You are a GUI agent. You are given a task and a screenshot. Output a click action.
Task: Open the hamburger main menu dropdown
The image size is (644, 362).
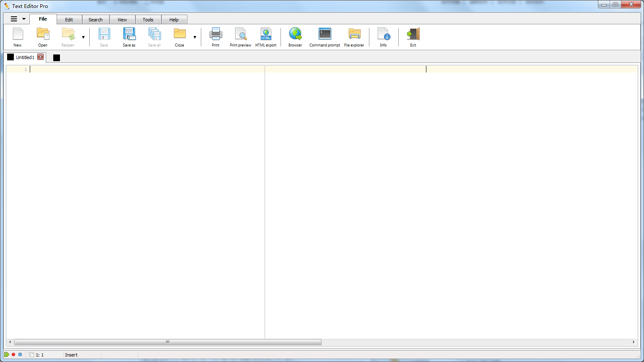[x=18, y=19]
